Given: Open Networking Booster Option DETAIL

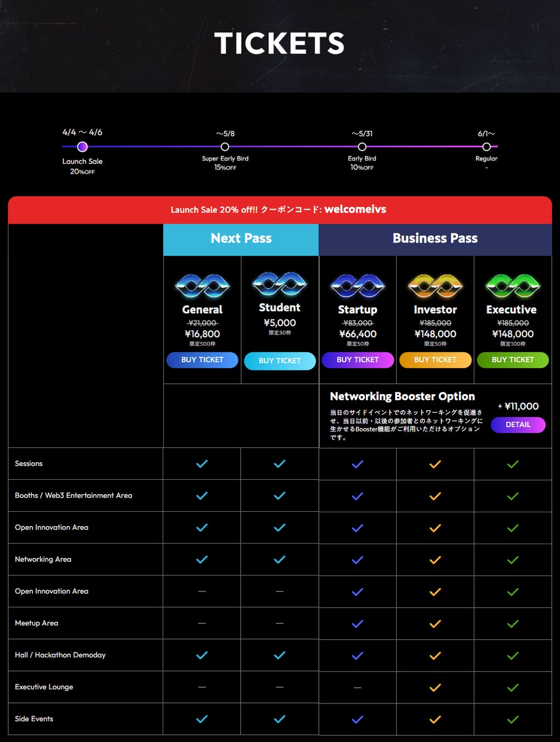Looking at the screenshot, I should [518, 425].
